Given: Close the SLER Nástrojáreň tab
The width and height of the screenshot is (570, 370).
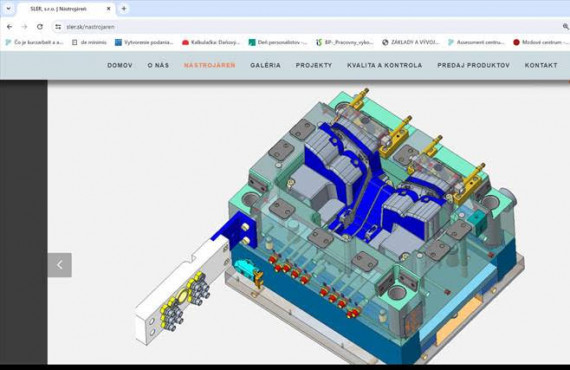Looking at the screenshot, I should point(108,9).
